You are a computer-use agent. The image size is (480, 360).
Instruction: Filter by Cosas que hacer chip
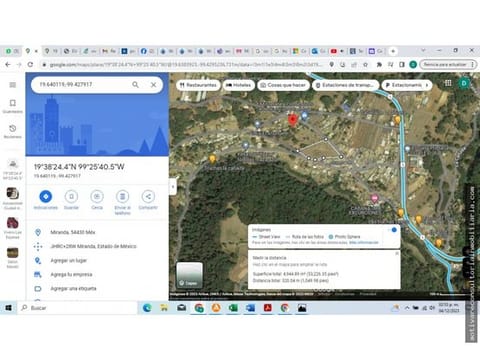pyautogui.click(x=283, y=85)
